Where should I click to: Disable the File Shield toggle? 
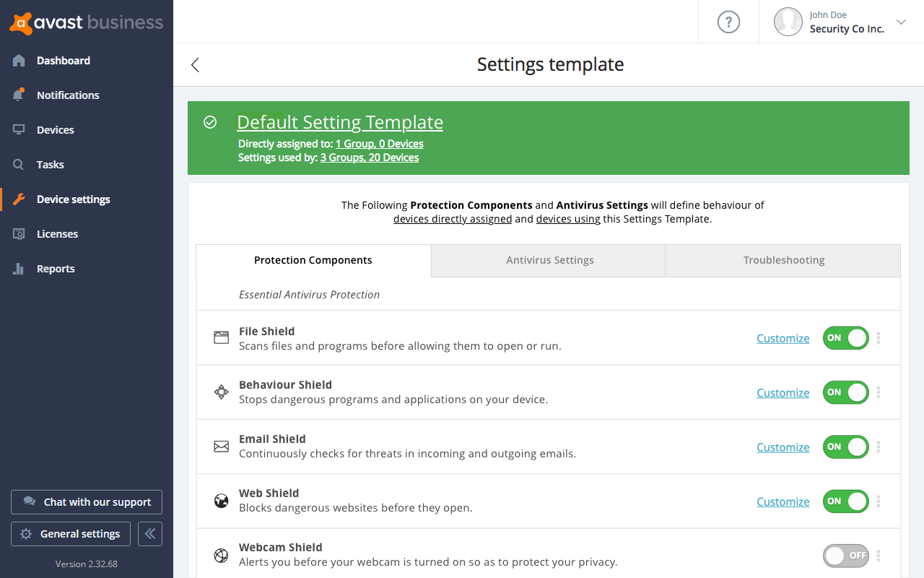click(845, 337)
